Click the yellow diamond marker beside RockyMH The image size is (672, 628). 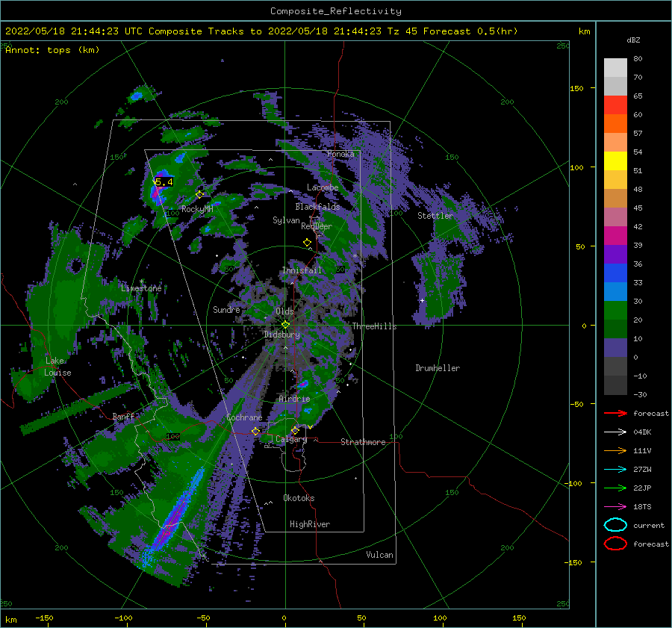pyautogui.click(x=199, y=195)
